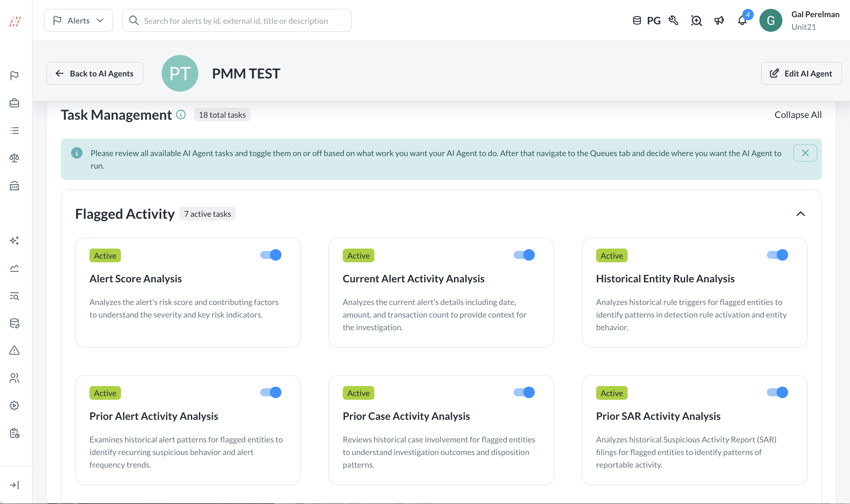Open the line chart analytics sidebar icon
This screenshot has height=504, width=850.
[14, 268]
